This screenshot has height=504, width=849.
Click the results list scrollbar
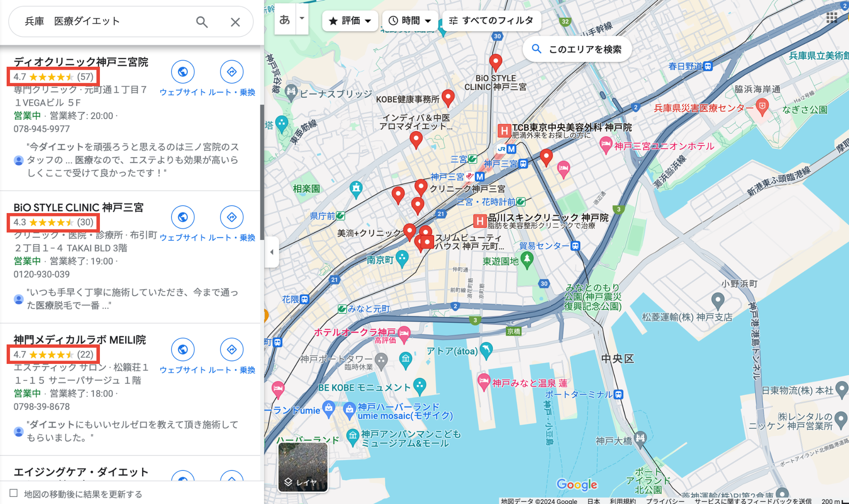coord(262,172)
